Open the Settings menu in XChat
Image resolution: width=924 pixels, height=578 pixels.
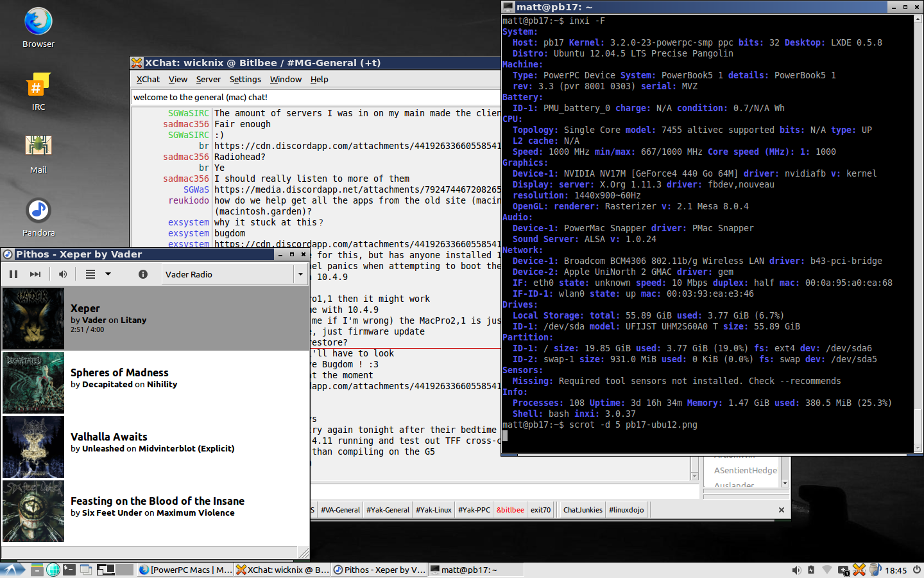click(x=245, y=79)
